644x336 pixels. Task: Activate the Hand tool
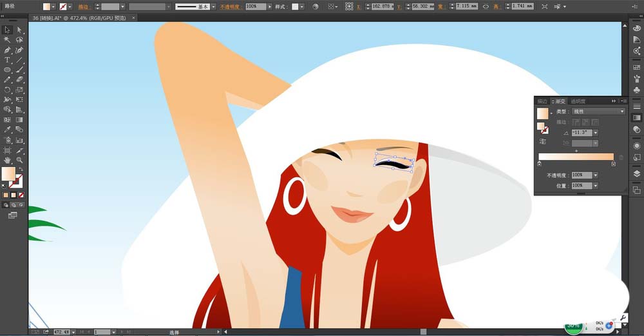point(7,159)
